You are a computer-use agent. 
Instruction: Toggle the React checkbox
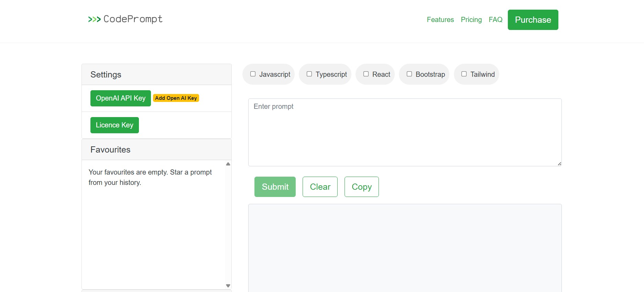coord(366,74)
